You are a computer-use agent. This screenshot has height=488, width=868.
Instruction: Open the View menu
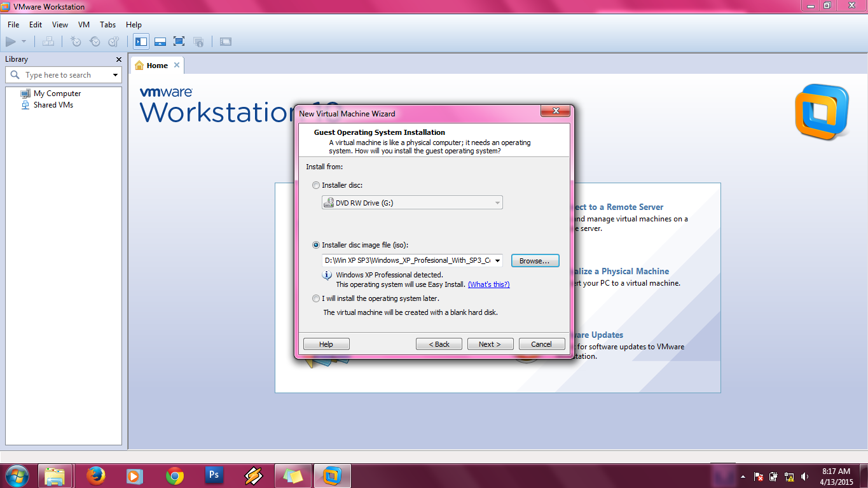point(60,25)
